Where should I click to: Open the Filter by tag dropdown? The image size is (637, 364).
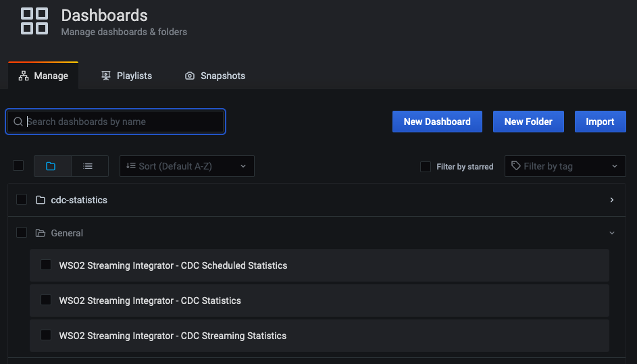565,166
